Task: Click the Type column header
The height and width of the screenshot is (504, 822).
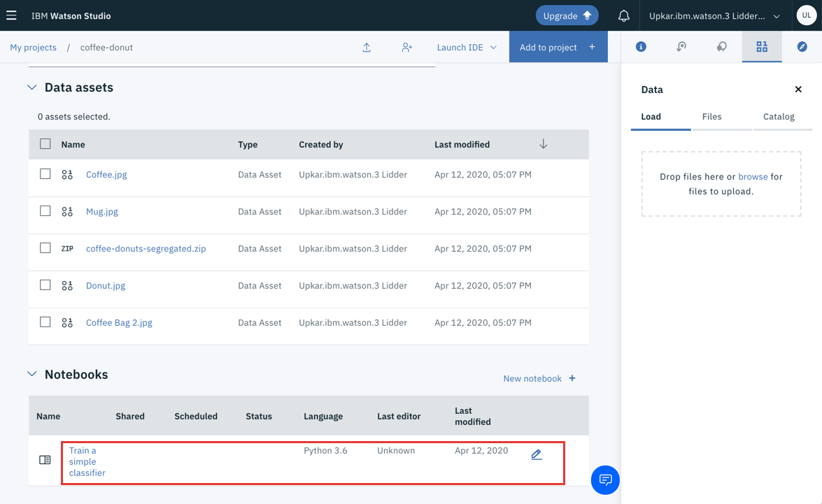Action: (248, 145)
